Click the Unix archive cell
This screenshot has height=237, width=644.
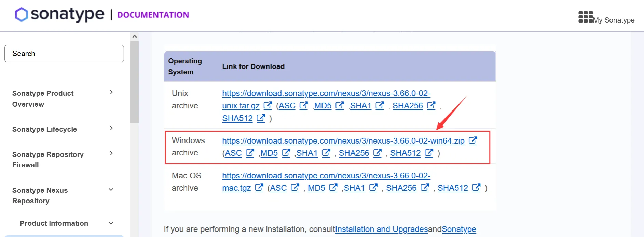pos(185,100)
